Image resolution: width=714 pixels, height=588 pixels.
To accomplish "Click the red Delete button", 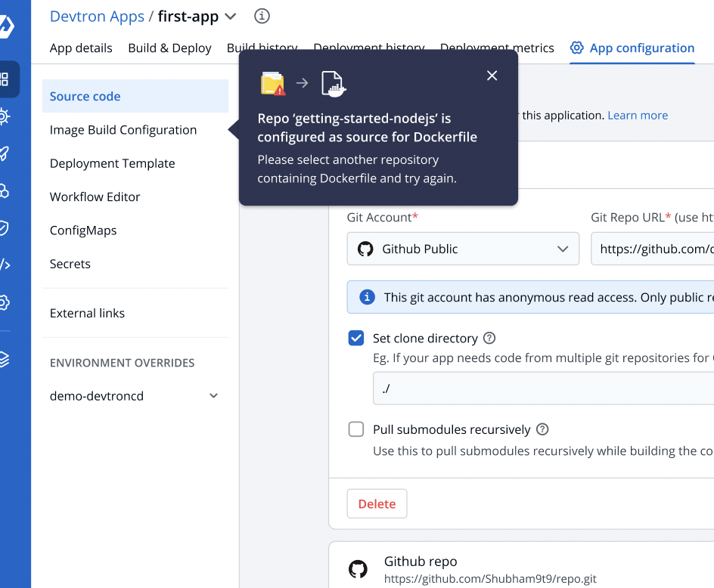I will (x=377, y=503).
